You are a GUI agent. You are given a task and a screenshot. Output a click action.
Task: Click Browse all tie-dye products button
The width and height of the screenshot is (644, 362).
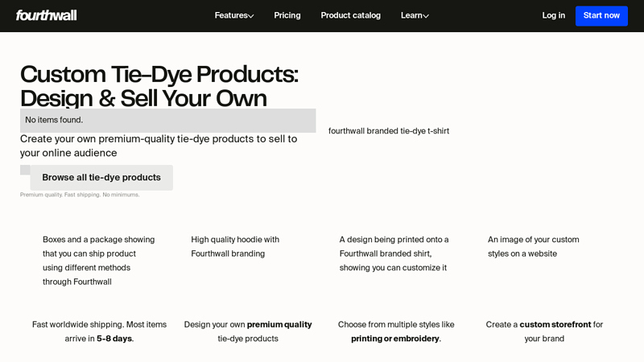[x=101, y=178]
